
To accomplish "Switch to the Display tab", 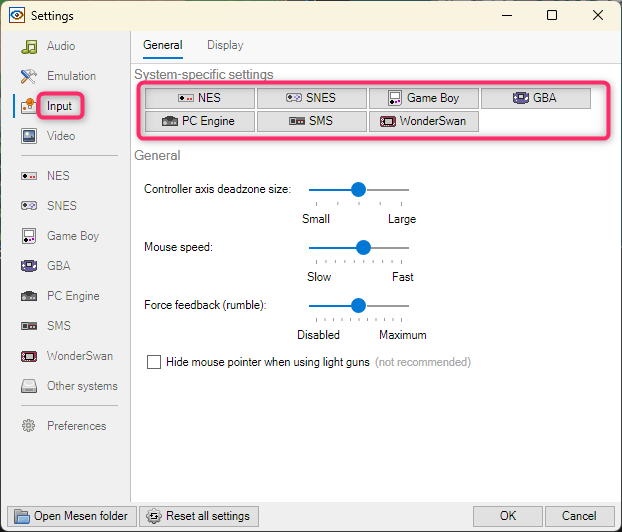I will coord(225,45).
